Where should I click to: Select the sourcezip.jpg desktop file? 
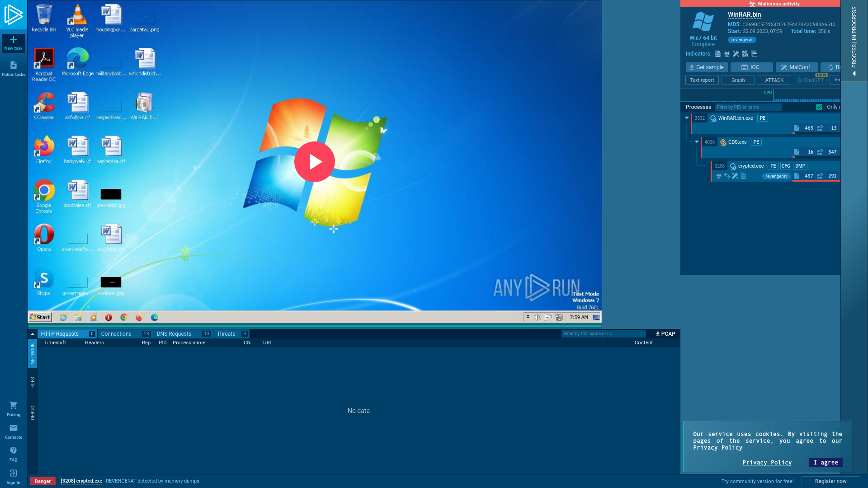pyautogui.click(x=111, y=198)
